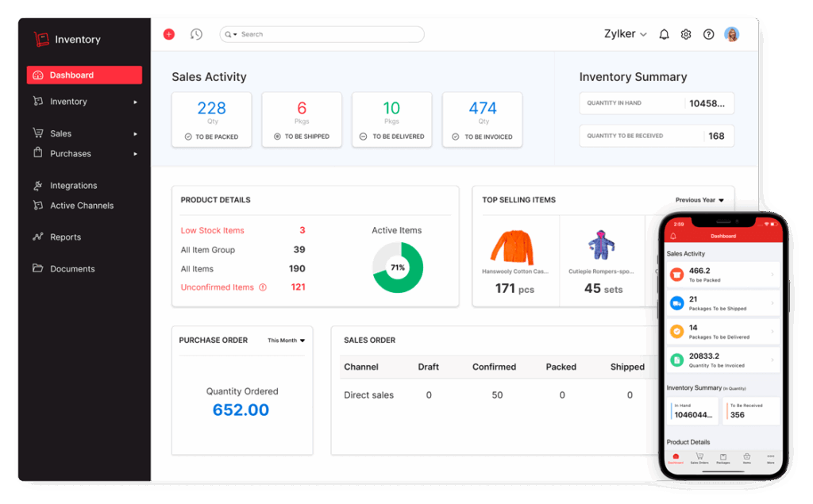Click the Sales cart icon in sidebar
Image resolution: width=813 pixels, height=504 pixels.
click(38, 133)
